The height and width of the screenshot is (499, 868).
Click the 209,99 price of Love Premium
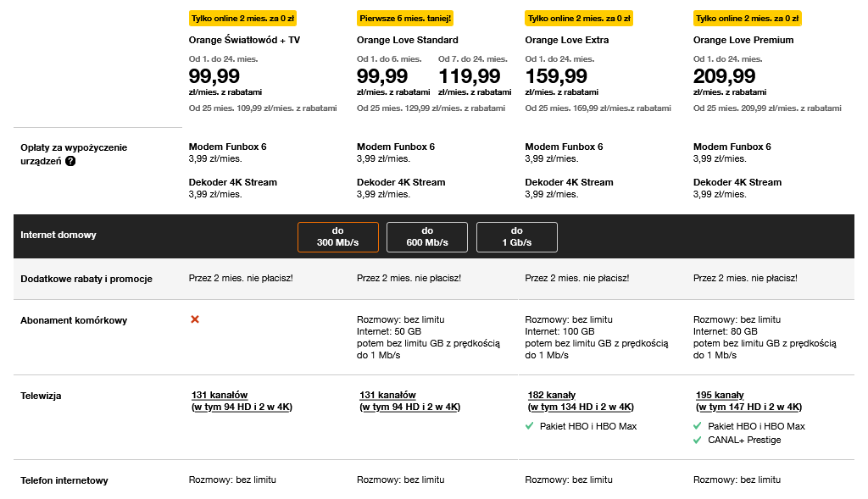coord(724,75)
